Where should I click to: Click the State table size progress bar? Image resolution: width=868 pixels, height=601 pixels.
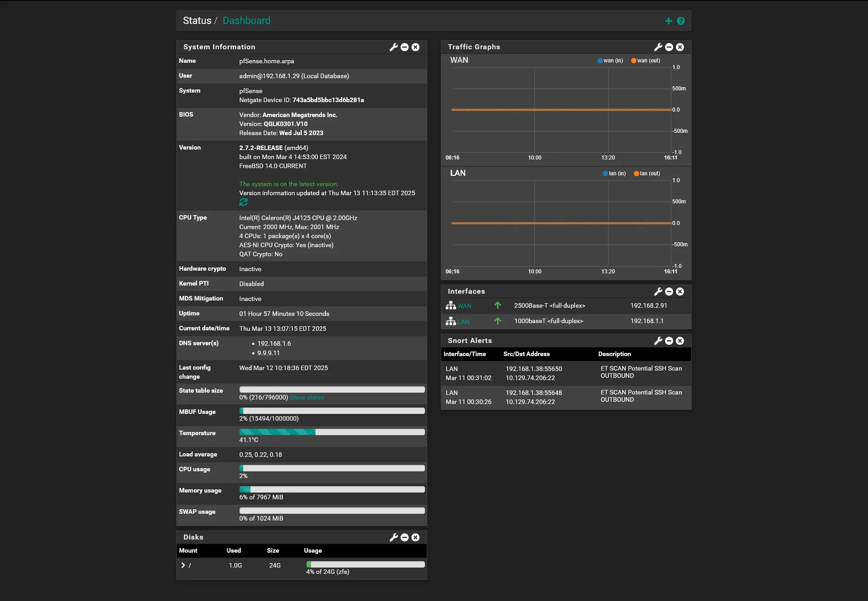332,390
